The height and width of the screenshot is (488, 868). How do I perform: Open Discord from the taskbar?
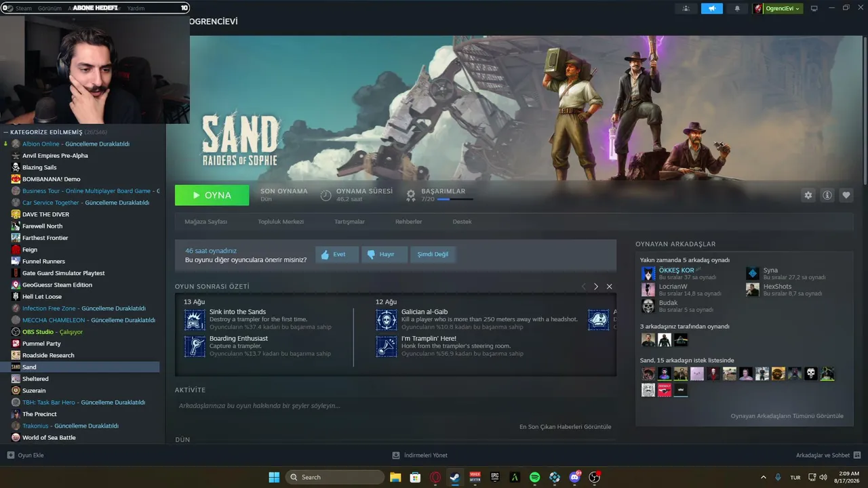(x=575, y=477)
